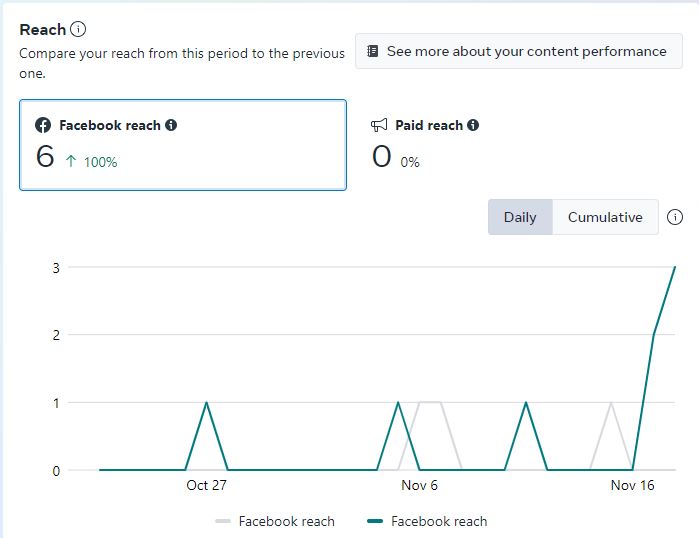Screen dimensions: 699x538
Task: Click the Nov 6 date axis label
Action: (420, 485)
